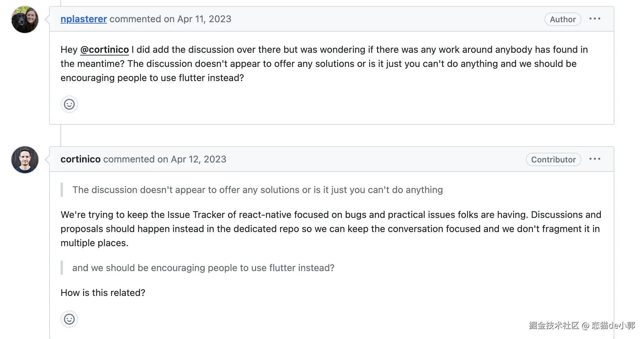Click the Author badge
The height and width of the screenshot is (339, 644).
click(x=563, y=20)
